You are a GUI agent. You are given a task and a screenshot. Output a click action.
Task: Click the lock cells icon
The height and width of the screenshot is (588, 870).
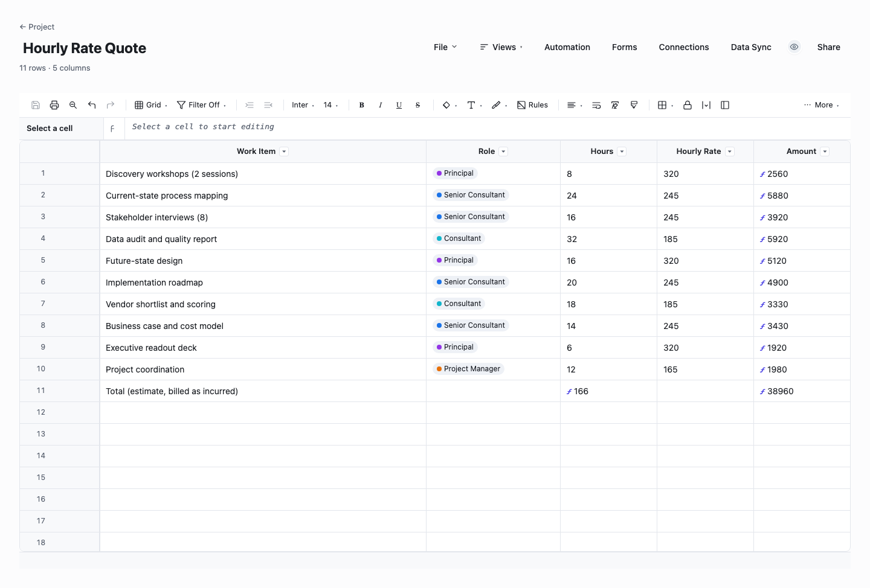(x=688, y=105)
